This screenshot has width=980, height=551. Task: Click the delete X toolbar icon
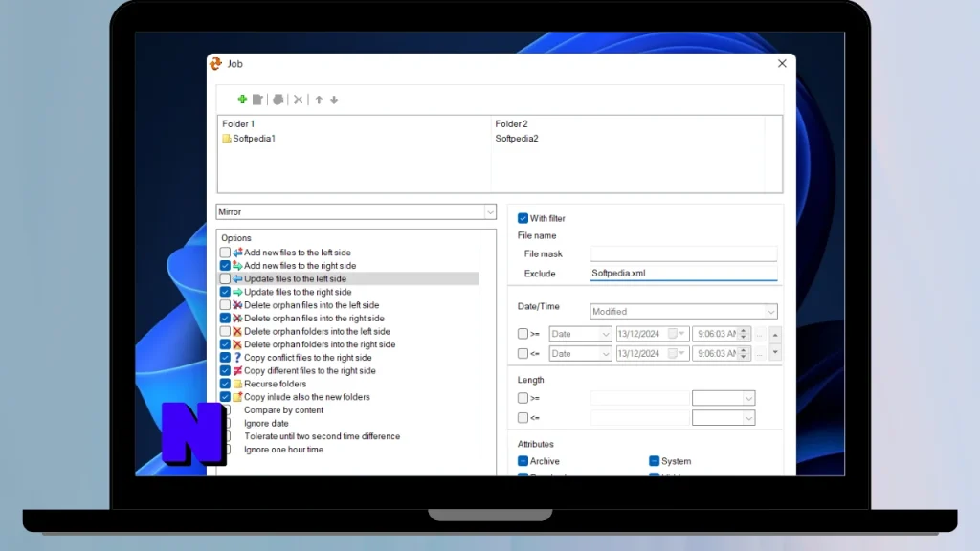[x=299, y=99]
